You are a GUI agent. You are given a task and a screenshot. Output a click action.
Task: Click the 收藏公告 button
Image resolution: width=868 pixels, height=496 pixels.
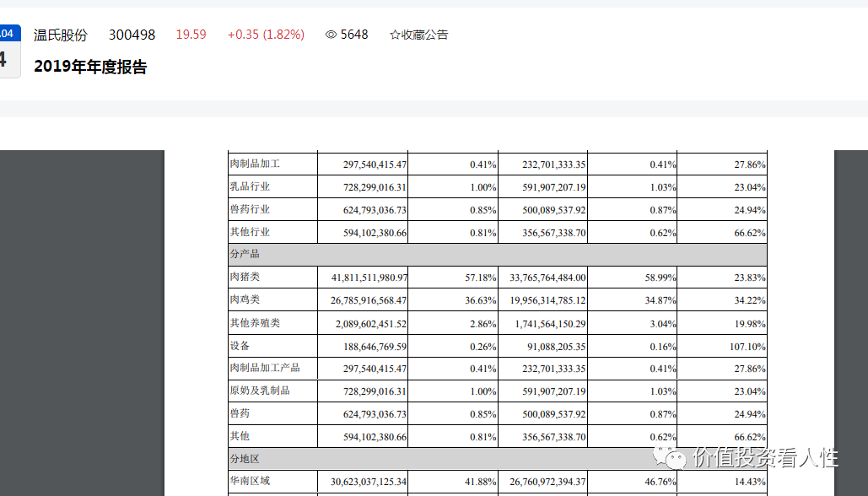[419, 35]
